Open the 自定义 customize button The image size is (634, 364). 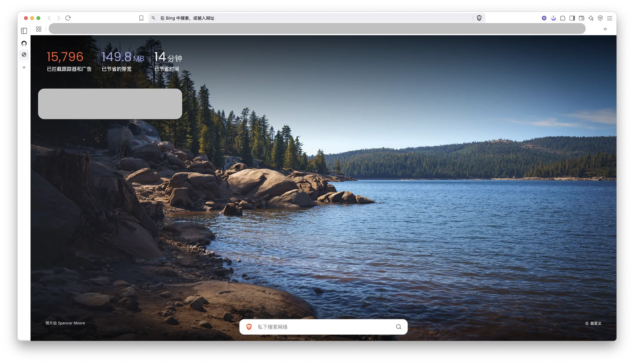593,323
